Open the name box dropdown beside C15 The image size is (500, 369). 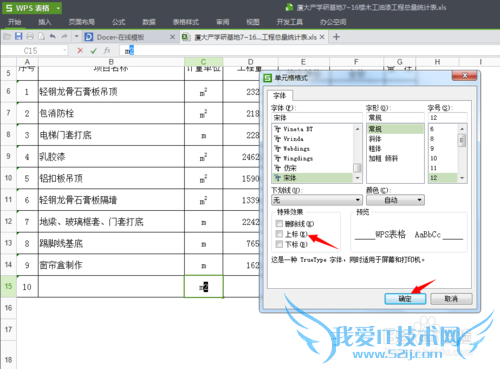[64, 51]
